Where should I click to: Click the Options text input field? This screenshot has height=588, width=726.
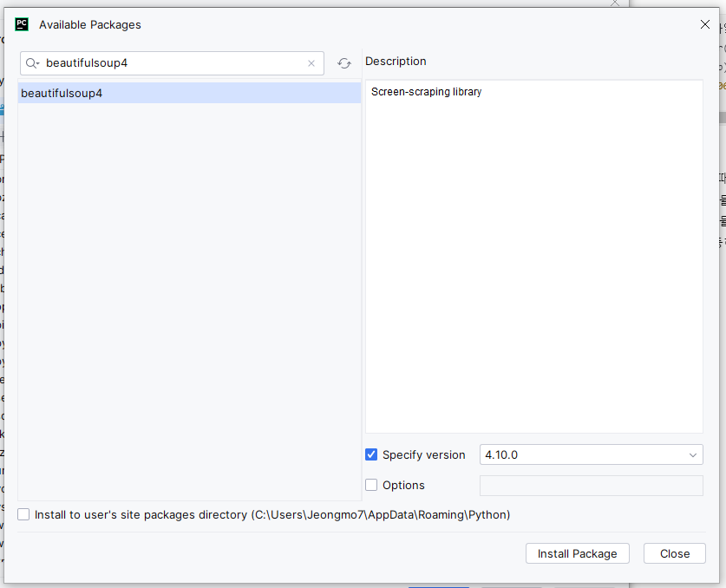click(x=592, y=485)
